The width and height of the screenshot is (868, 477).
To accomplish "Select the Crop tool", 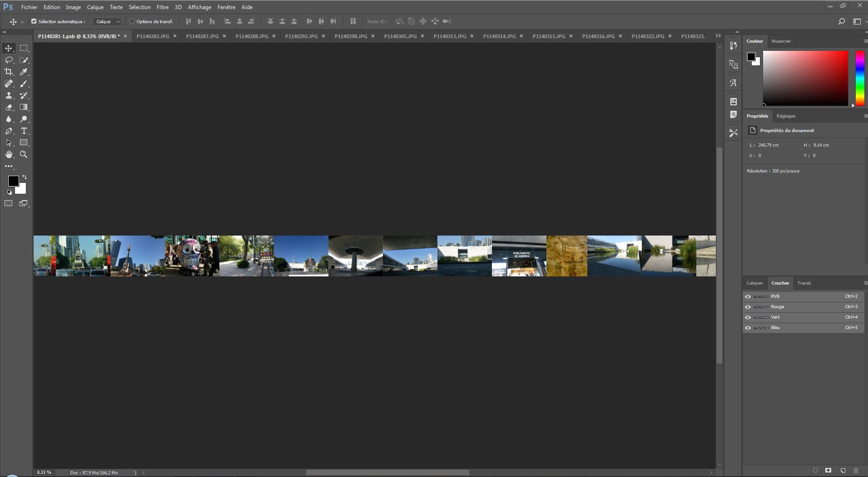I will (x=9, y=72).
